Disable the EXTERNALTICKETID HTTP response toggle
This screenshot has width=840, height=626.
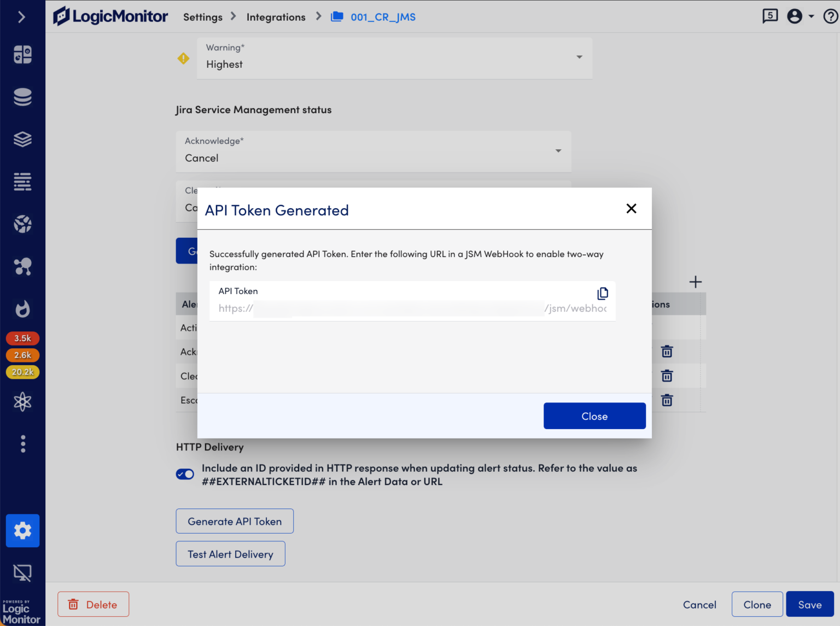click(185, 474)
